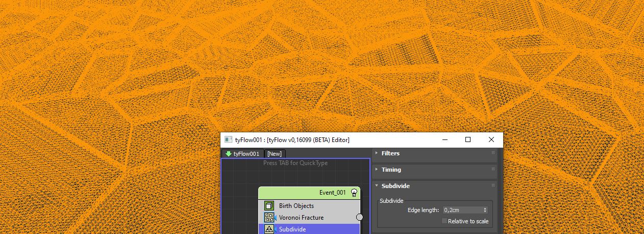The height and width of the screenshot is (234, 644).
Task: Click the Subdivide operator icon
Action: pyautogui.click(x=269, y=229)
